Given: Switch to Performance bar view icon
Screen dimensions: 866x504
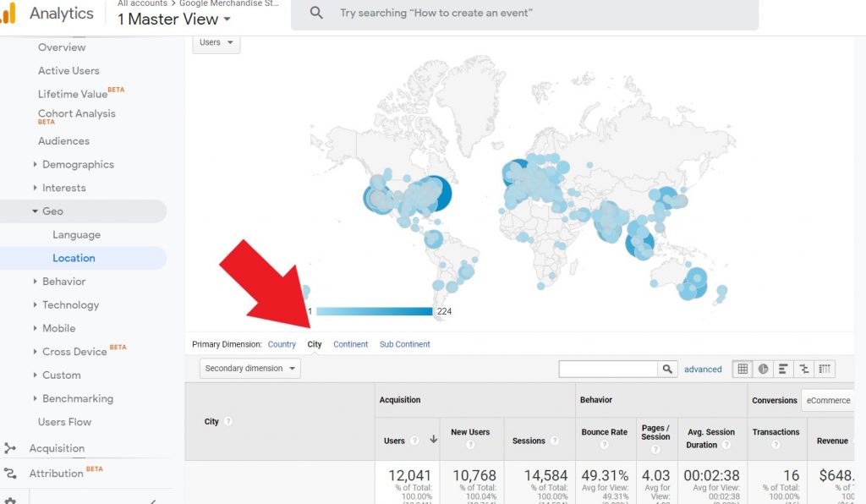Looking at the screenshot, I should [x=783, y=369].
